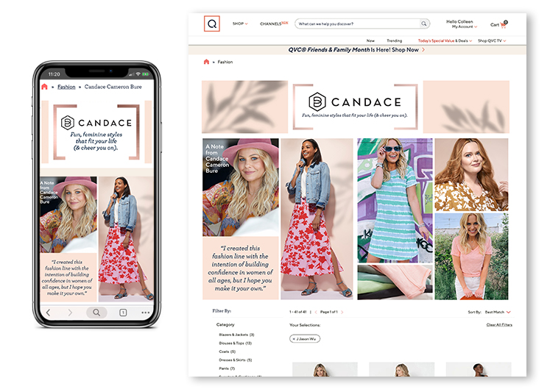The height and width of the screenshot is (392, 550).
Task: Tap 'Candace Cameron Bure' breadcrumb text on phone
Action: coord(113,87)
